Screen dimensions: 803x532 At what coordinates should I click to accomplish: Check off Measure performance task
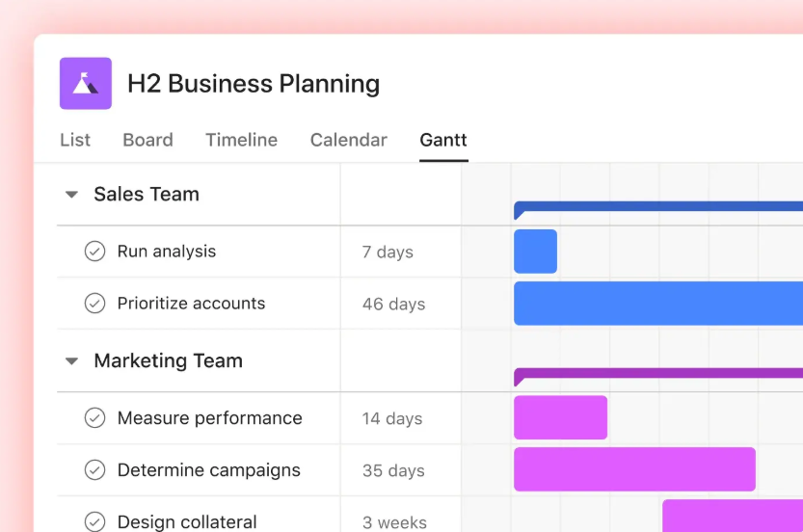coord(94,418)
